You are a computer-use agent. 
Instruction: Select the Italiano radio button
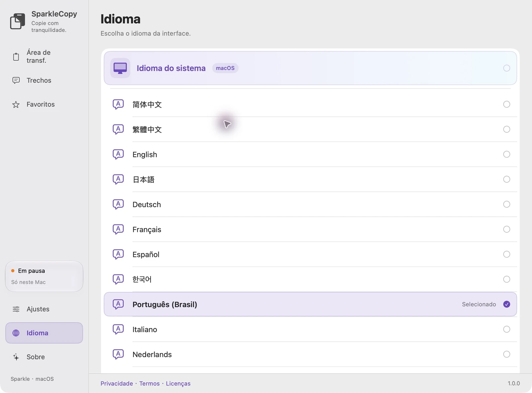coord(506,329)
